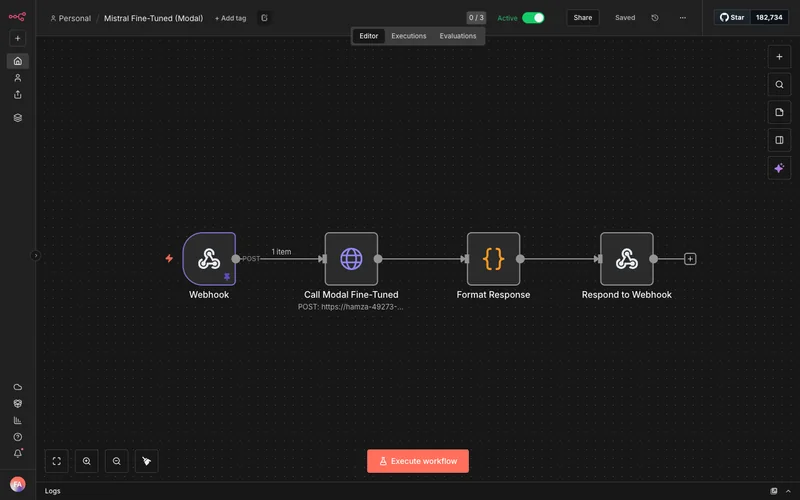Click Execute workflow button
Image resolution: width=800 pixels, height=500 pixels.
418,461
